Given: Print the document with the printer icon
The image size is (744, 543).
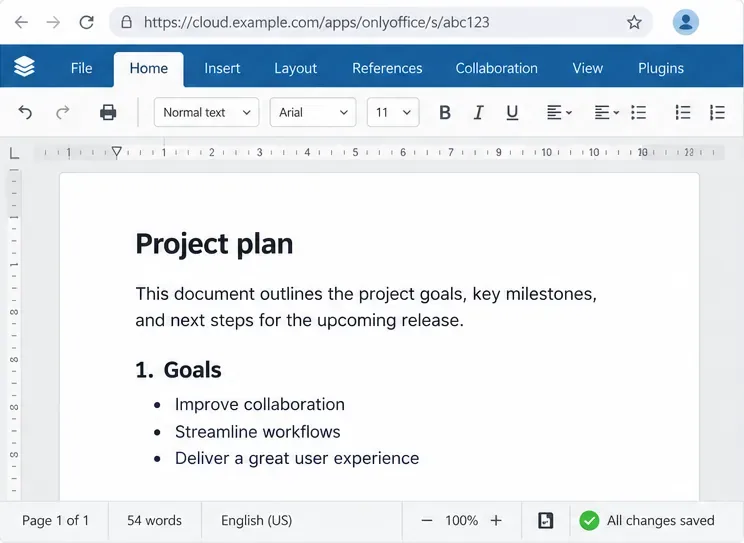Looking at the screenshot, I should click(108, 112).
